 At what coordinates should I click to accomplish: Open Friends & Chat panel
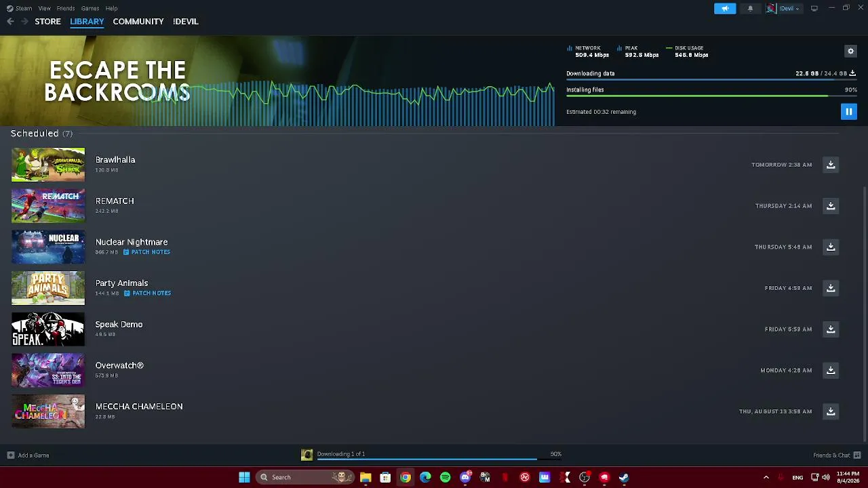tap(831, 455)
